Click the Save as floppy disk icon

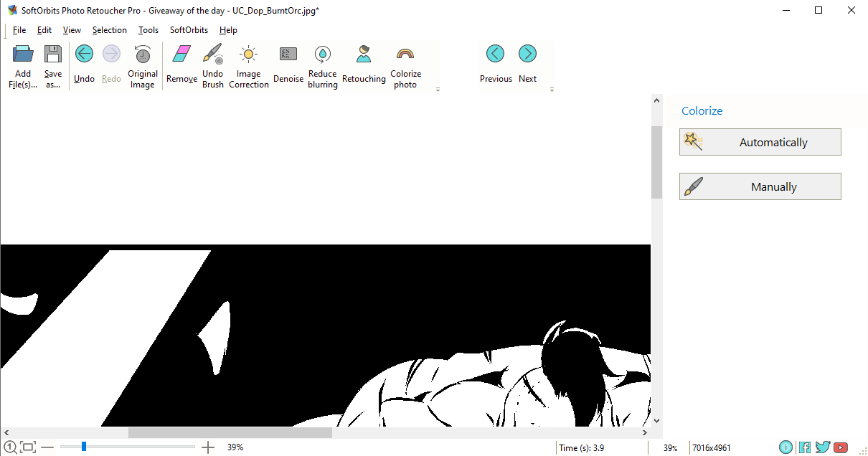click(x=53, y=54)
